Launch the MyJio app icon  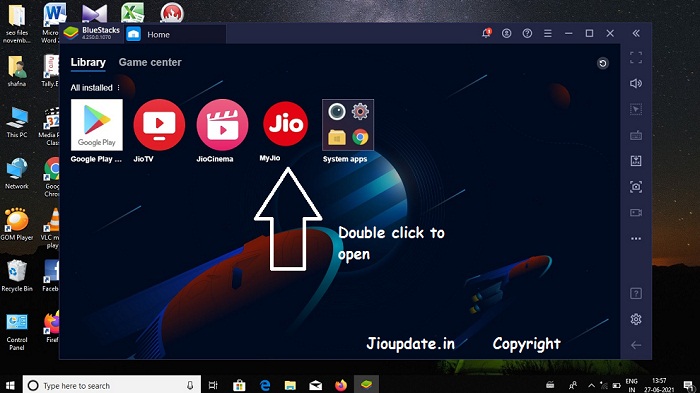(285, 124)
